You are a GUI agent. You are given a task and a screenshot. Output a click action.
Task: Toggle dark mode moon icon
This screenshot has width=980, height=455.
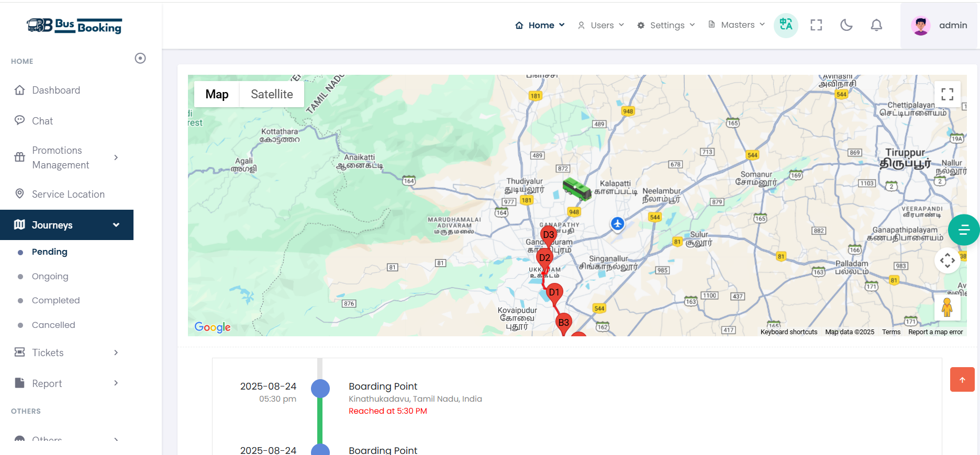(x=846, y=25)
